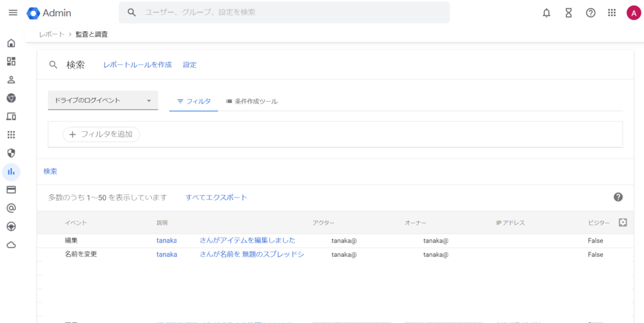
Task: Open the Dashboard sidebar icon
Action: (x=11, y=61)
